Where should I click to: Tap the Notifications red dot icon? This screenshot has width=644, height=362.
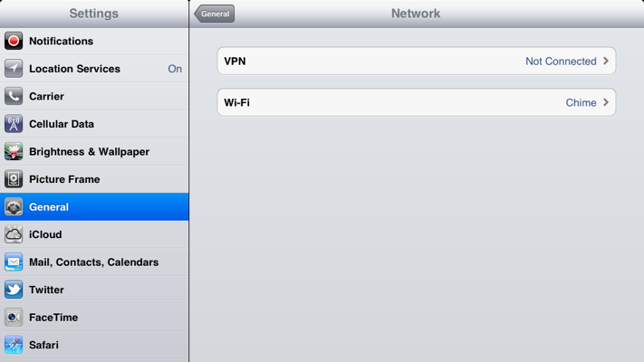tap(14, 41)
